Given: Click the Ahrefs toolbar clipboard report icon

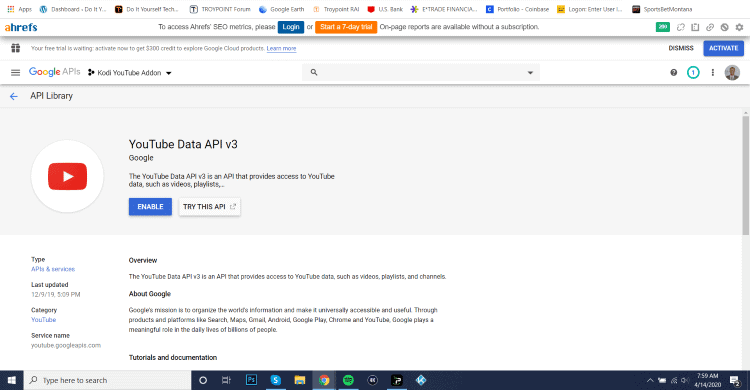Looking at the screenshot, I should pos(695,27).
